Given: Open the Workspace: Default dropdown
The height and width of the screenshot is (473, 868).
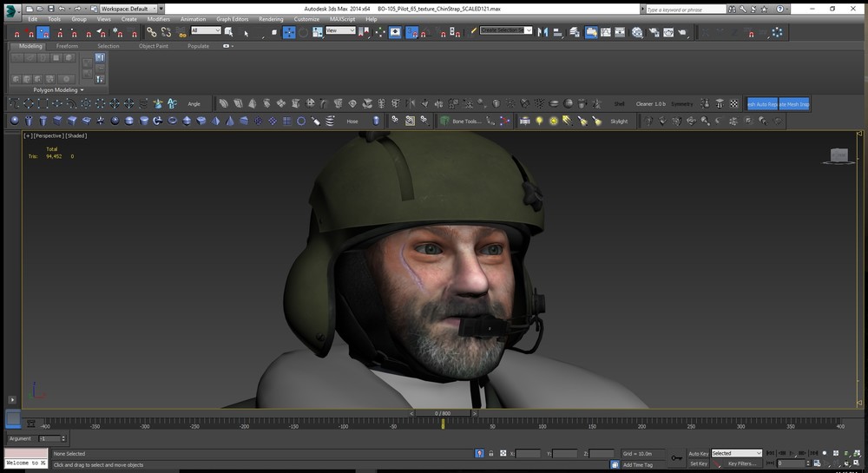Looking at the screenshot, I should [128, 8].
